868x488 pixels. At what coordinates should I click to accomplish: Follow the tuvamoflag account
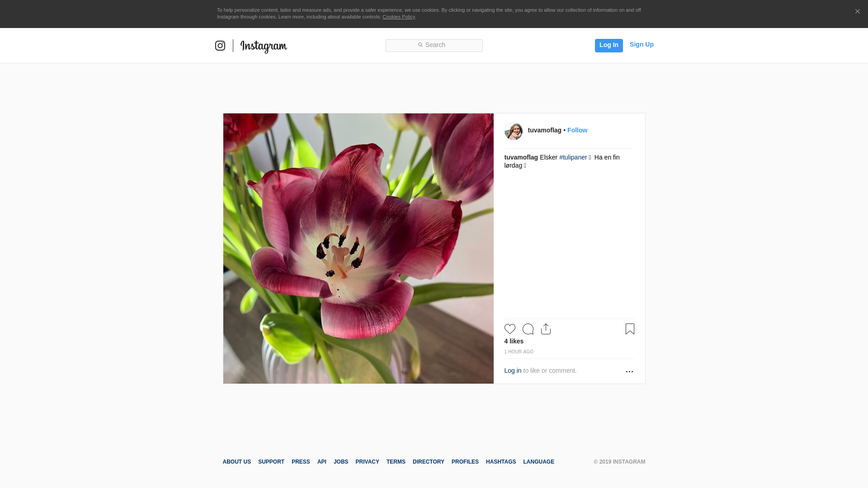(x=577, y=130)
